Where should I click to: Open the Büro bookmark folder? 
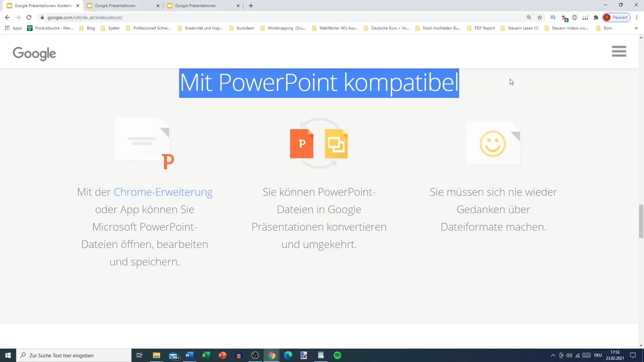604,28
